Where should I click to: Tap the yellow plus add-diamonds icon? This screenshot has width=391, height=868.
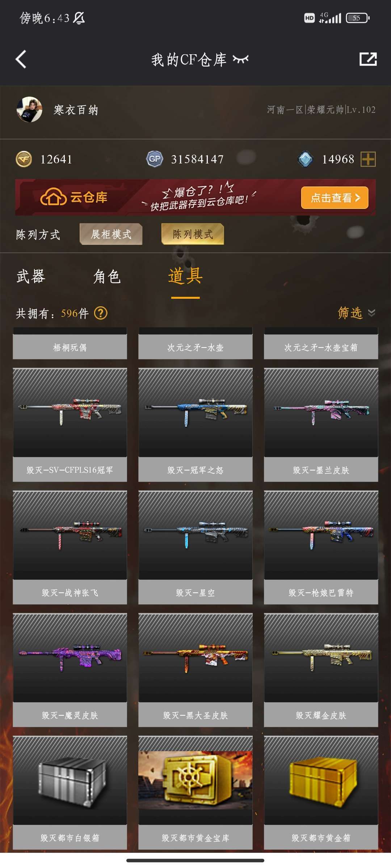368,159
